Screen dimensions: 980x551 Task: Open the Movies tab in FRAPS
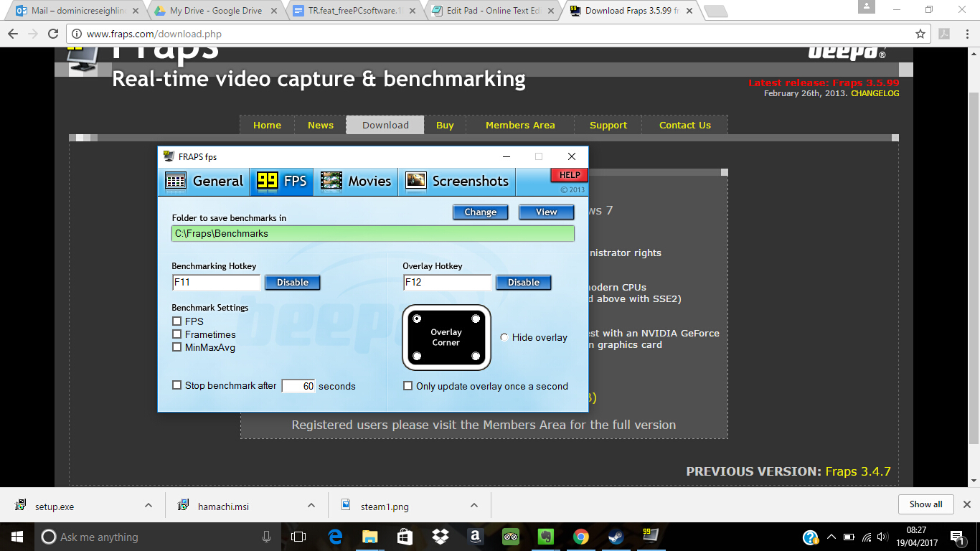click(x=356, y=181)
